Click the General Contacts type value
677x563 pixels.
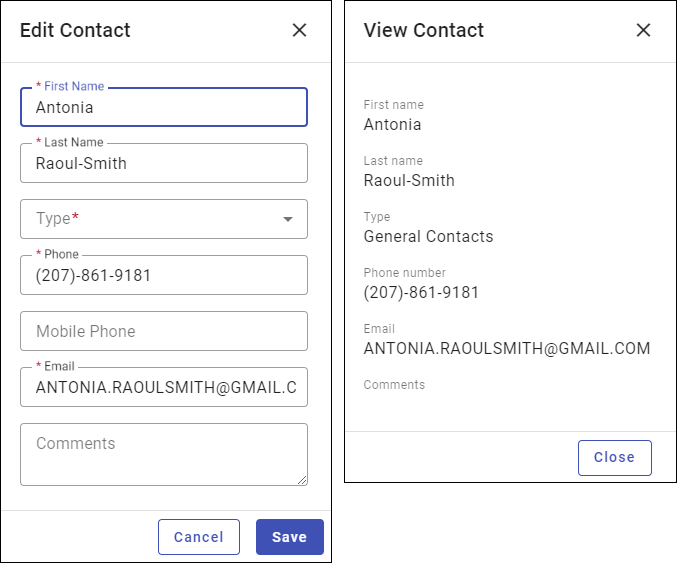click(428, 237)
